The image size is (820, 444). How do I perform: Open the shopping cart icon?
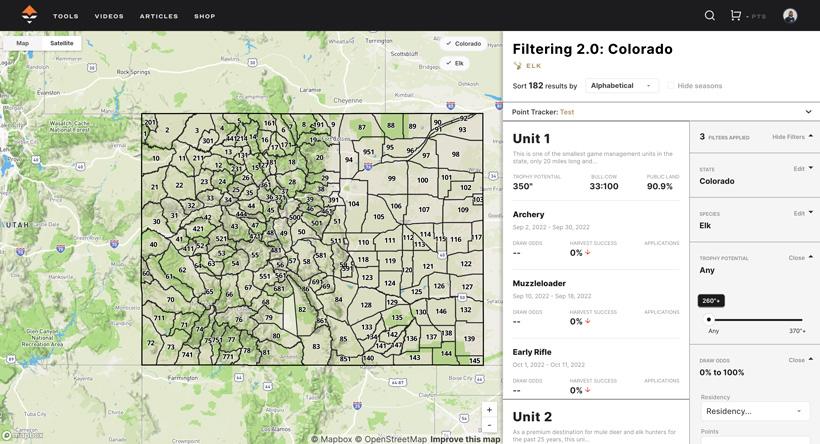click(x=736, y=16)
